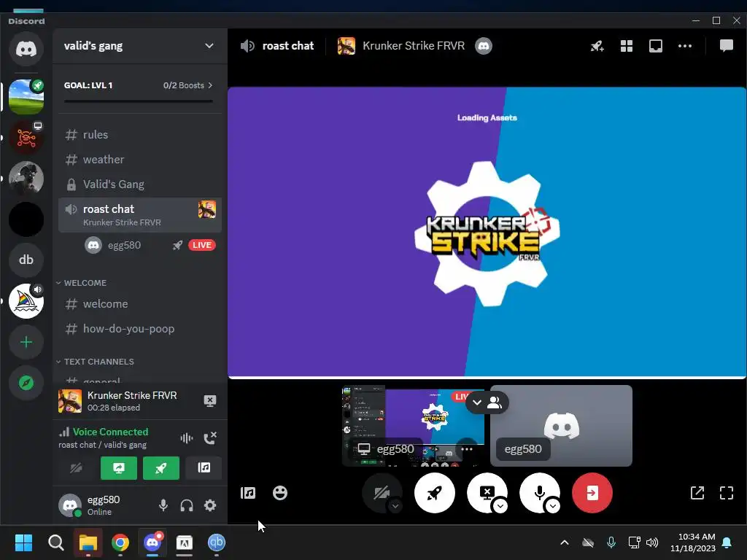
Task: Add a server with plus icon
Action: point(26,342)
